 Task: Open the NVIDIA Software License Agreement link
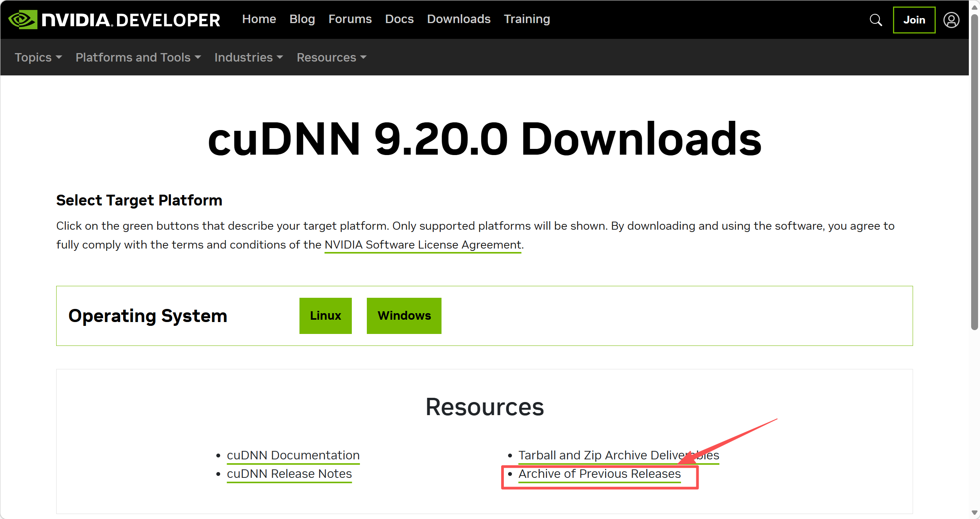click(423, 245)
